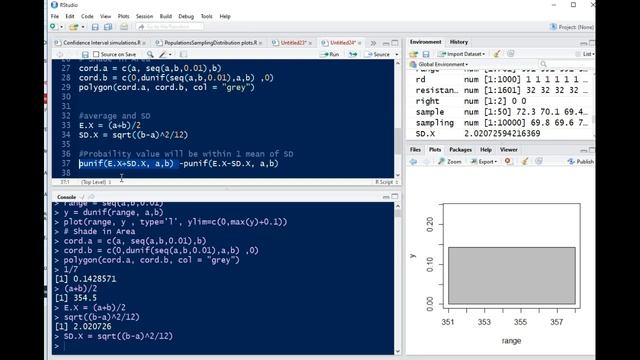Switch to the Viewer tab

tap(508, 150)
